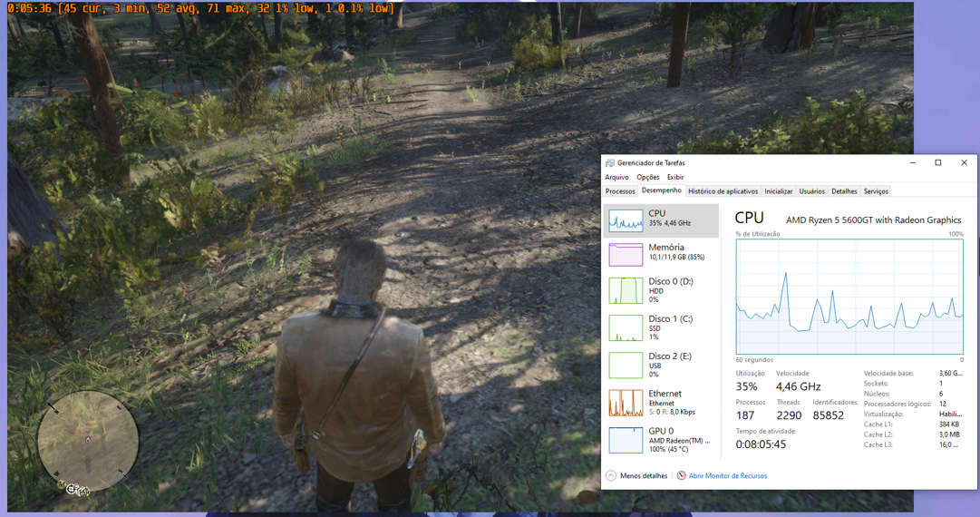Select the Disco 1 (C:) graph icon

626,327
